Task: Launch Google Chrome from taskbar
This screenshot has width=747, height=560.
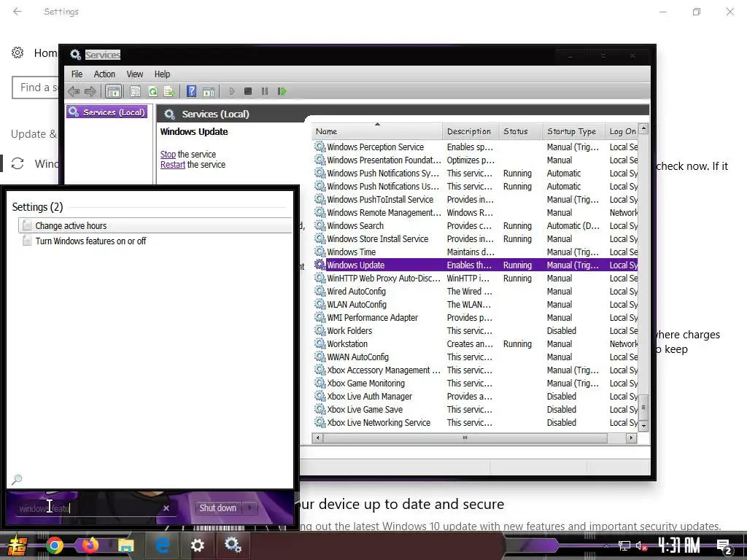Action: tap(54, 545)
